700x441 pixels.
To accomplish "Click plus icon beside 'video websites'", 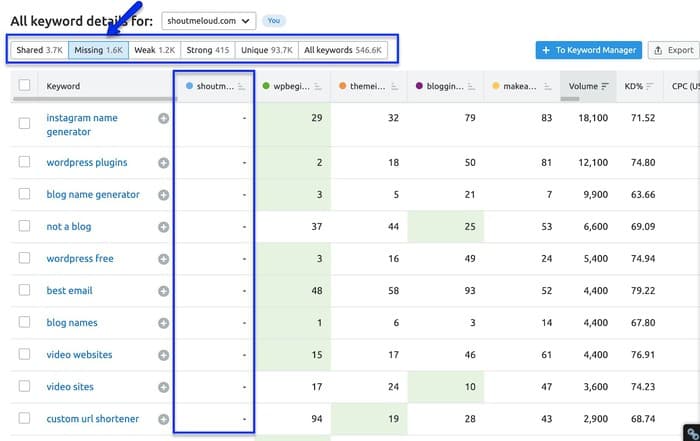I will click(x=163, y=354).
